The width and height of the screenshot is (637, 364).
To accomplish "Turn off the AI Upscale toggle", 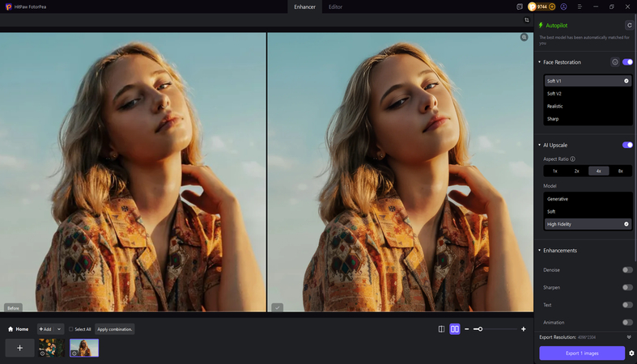I will click(x=627, y=145).
